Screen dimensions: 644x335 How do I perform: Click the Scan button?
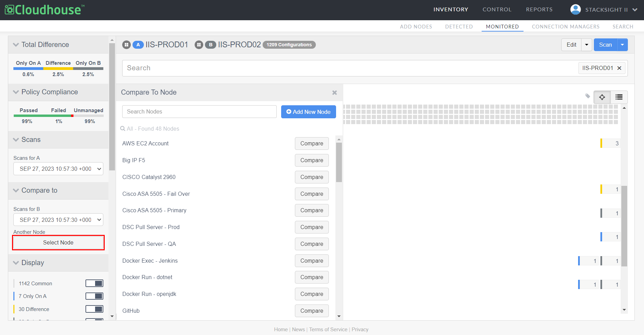[606, 45]
